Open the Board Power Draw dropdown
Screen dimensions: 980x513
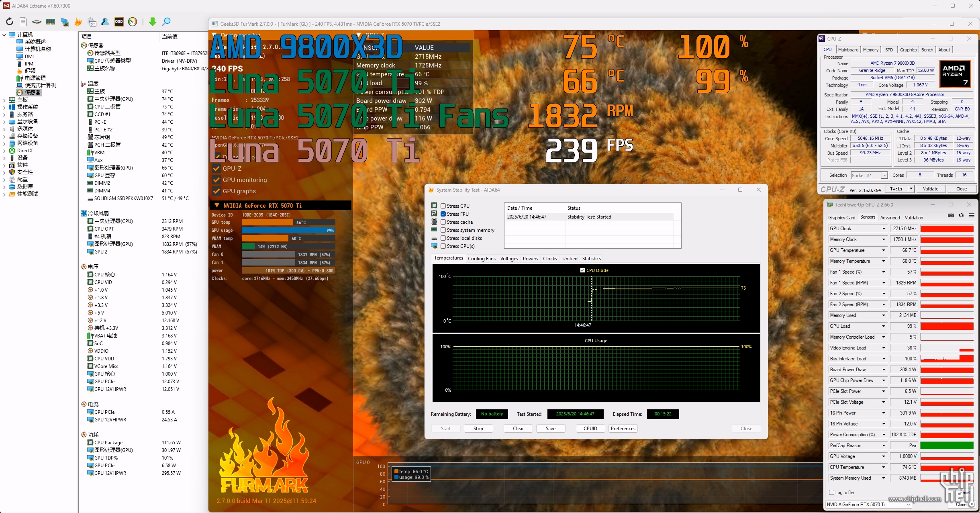[x=884, y=370]
